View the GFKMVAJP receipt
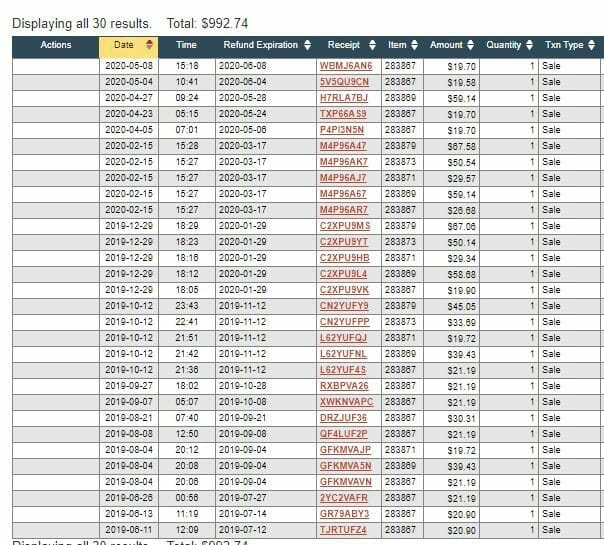Viewport: 604px width, 545px height. pyautogui.click(x=345, y=450)
